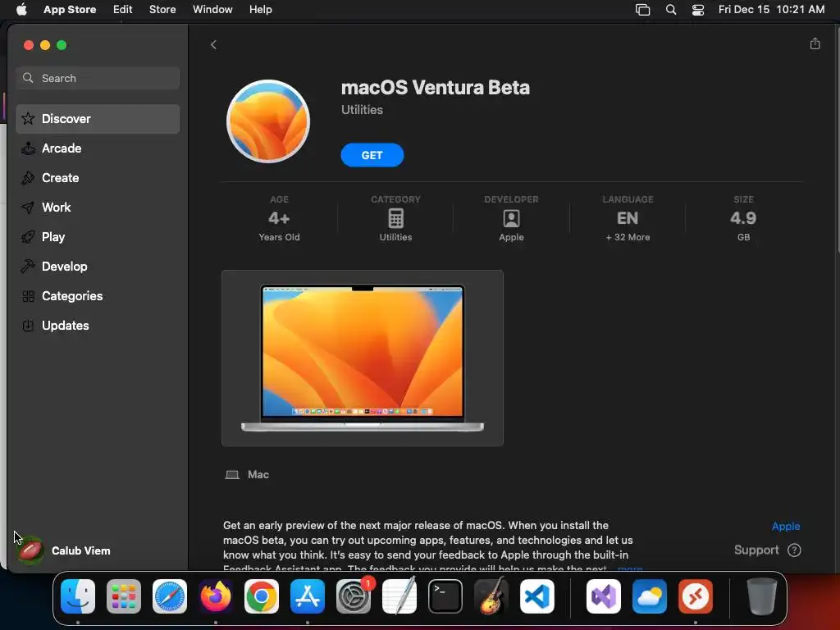Open Spotlight search in menu bar
This screenshot has width=840, height=630.
(x=671, y=10)
